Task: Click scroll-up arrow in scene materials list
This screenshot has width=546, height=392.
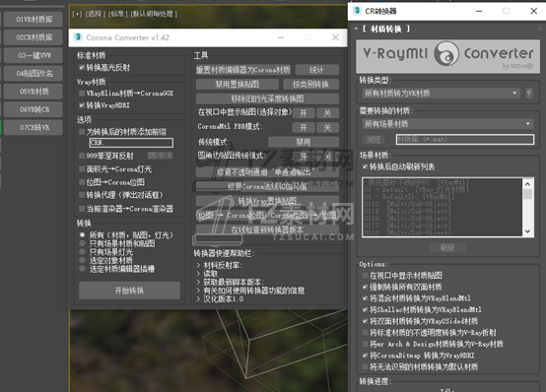Action: point(527,184)
